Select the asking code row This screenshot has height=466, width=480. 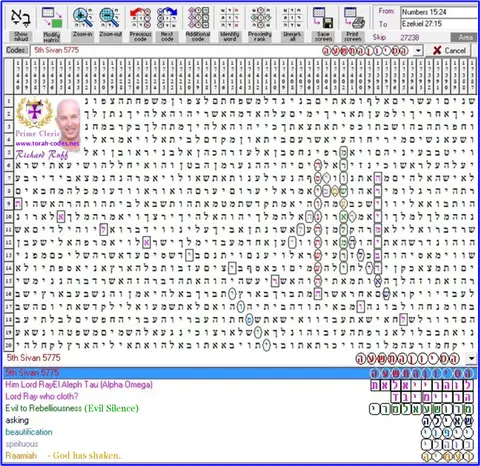point(240,420)
